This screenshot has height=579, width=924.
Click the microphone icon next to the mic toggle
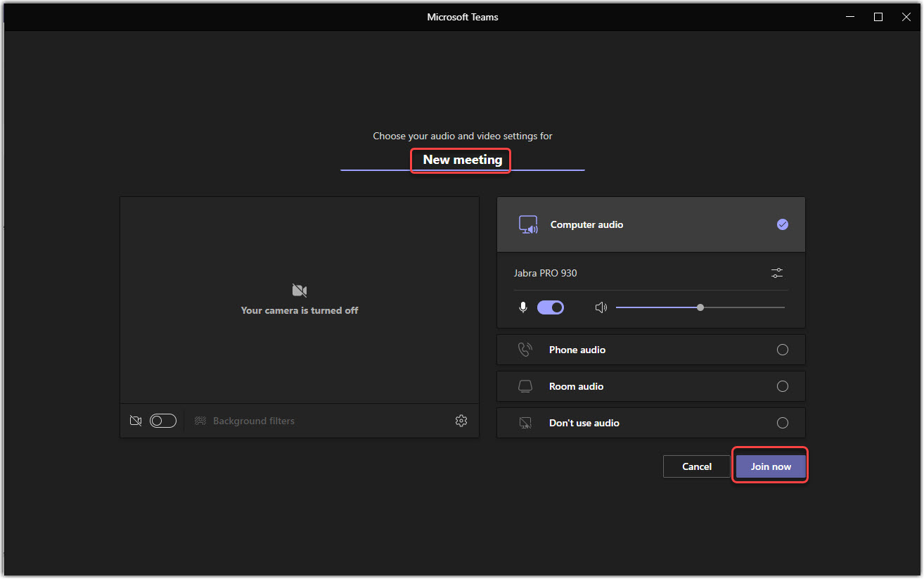[x=522, y=307]
